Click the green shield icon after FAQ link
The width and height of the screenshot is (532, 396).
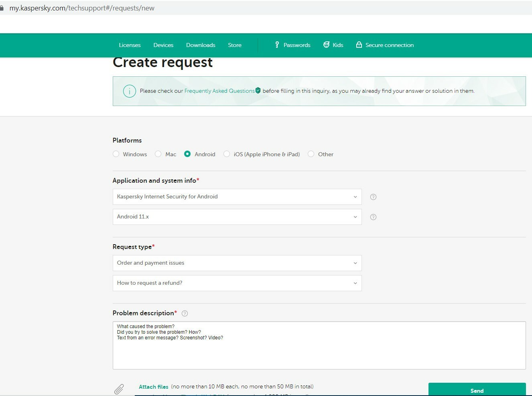pos(258,90)
